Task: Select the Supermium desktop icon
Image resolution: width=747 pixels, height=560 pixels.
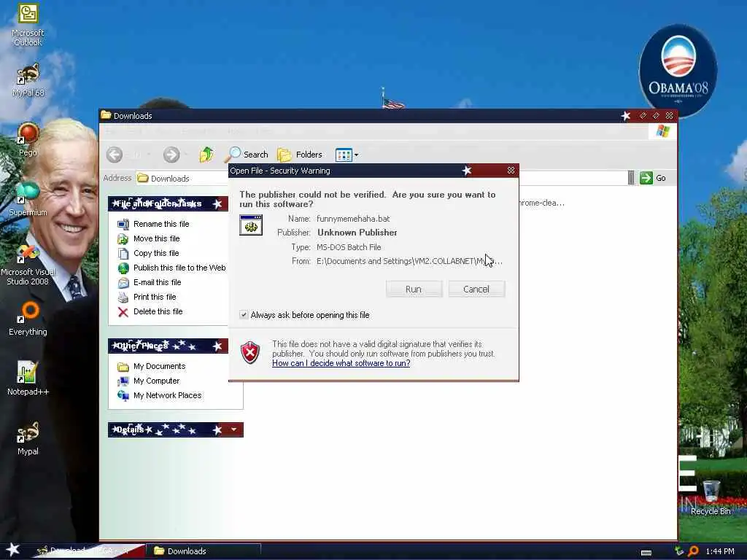Action: point(28,199)
